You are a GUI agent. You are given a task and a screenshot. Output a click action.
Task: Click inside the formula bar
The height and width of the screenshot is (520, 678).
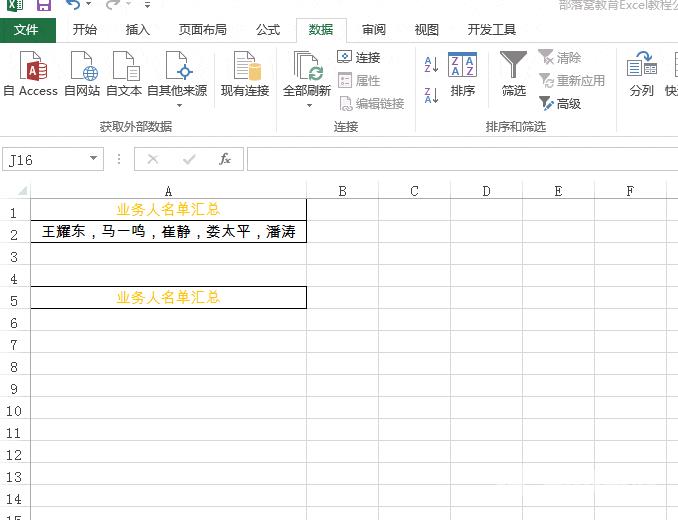point(463,159)
